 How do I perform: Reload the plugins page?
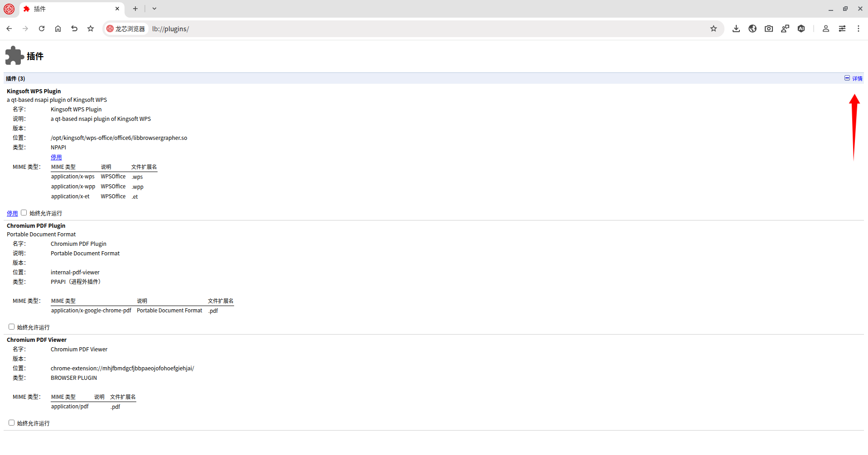click(42, 29)
